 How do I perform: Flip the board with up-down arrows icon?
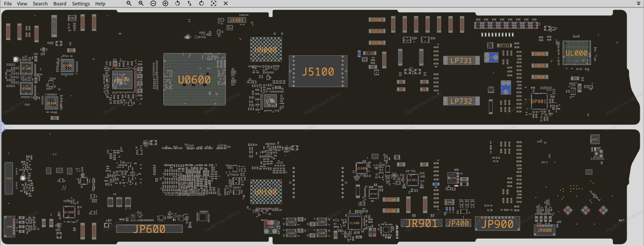coord(190,3)
